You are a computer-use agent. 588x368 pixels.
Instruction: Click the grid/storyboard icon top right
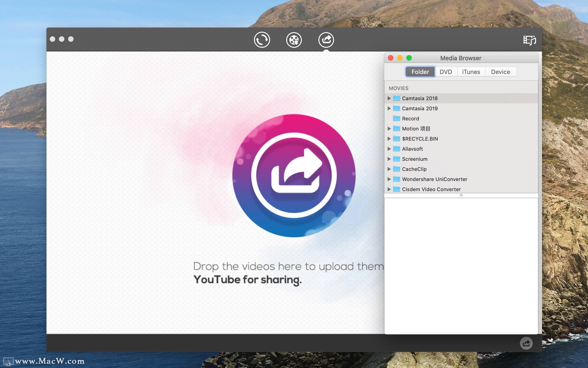(530, 40)
